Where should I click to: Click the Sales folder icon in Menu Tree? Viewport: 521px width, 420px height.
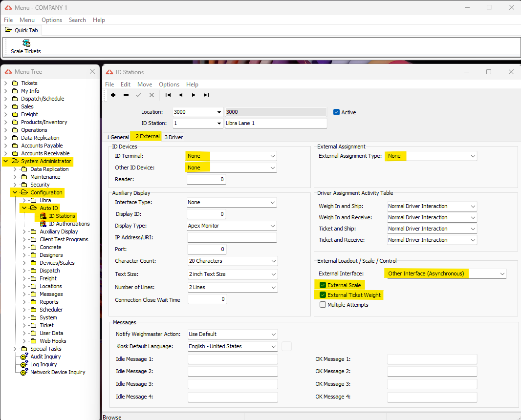click(x=15, y=106)
